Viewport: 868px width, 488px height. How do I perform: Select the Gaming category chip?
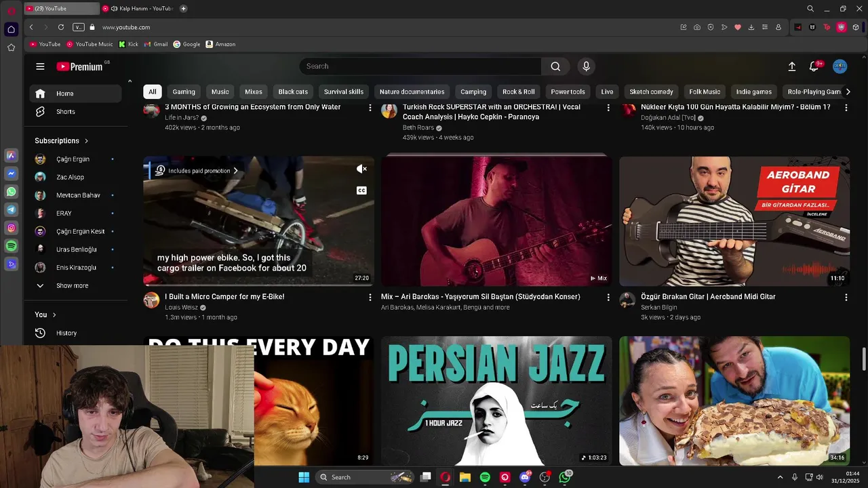click(x=184, y=91)
